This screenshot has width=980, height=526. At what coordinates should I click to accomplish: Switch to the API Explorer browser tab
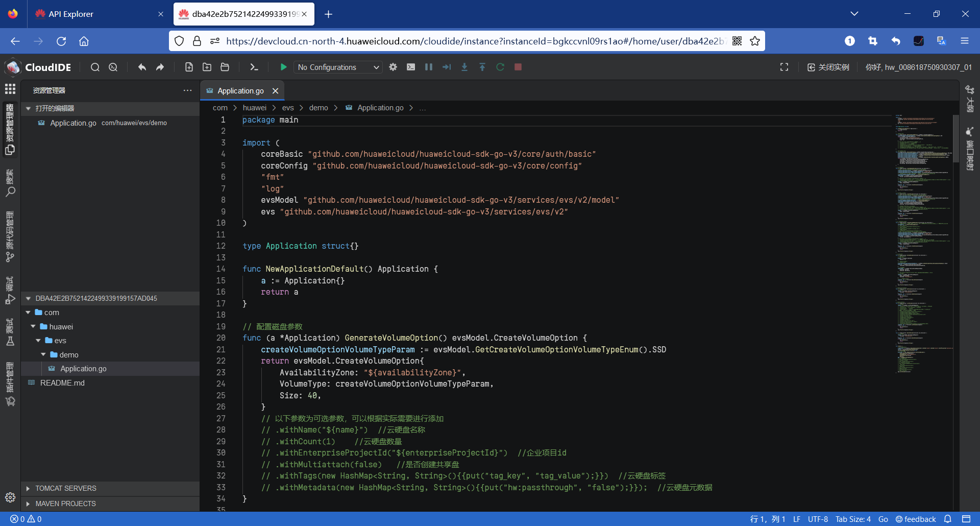click(x=71, y=14)
